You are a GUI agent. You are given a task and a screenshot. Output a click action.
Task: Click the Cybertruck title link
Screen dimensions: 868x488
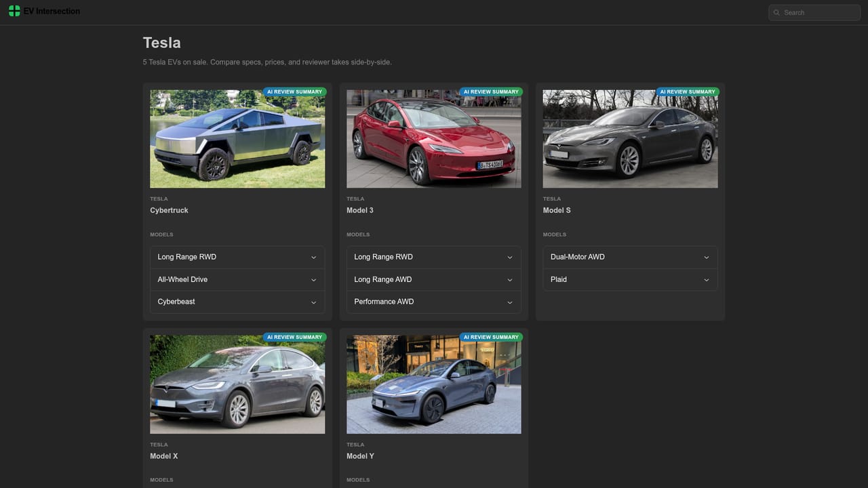click(169, 210)
